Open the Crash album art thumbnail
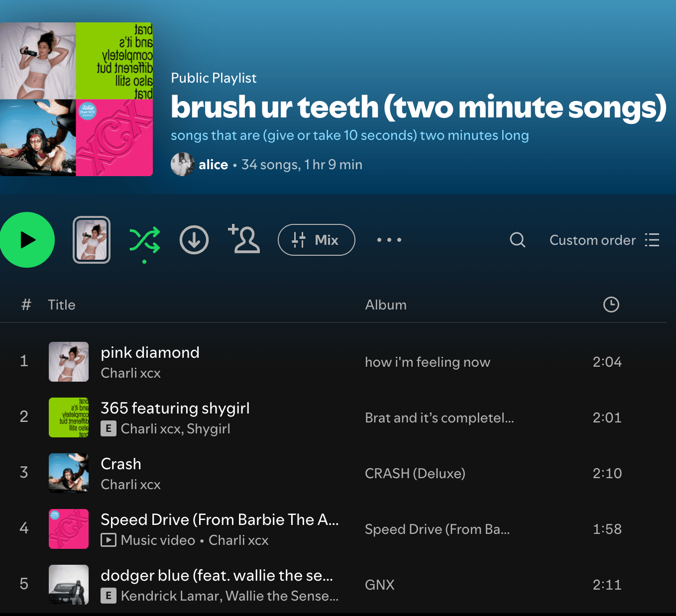The height and width of the screenshot is (616, 676). coord(69,473)
